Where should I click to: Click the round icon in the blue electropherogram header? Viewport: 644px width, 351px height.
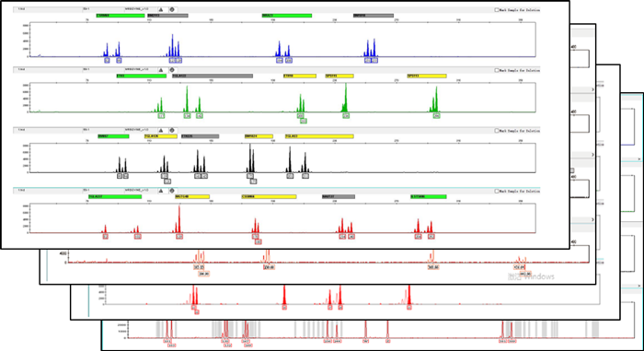click(x=172, y=9)
